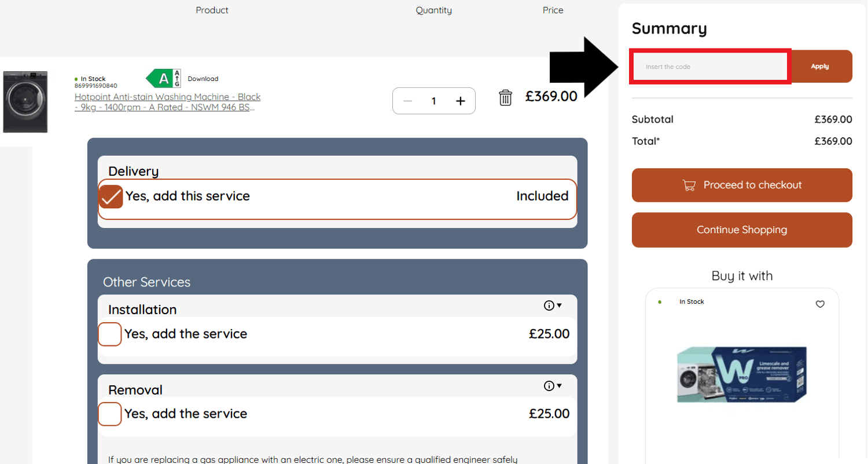Image resolution: width=868 pixels, height=464 pixels.
Task: Click the cart icon in checkout button
Action: click(x=689, y=185)
